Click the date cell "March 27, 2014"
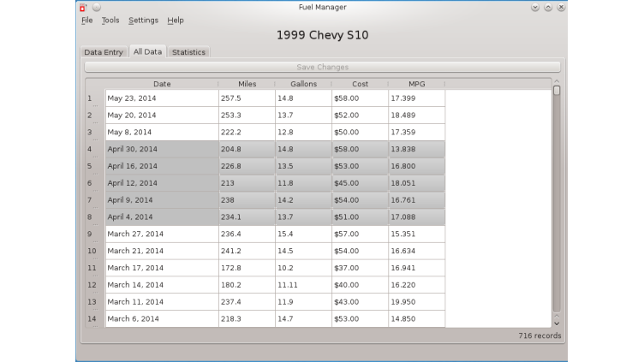The image size is (644, 362). (x=162, y=234)
